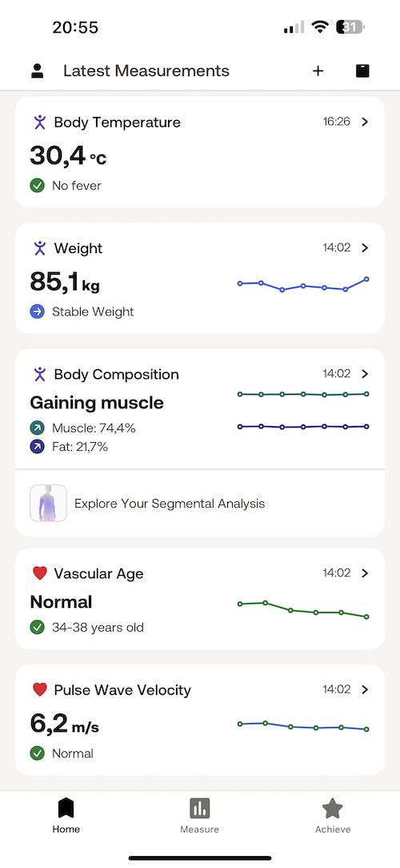
Task: Expand Body Temperature card chevron
Action: (365, 122)
